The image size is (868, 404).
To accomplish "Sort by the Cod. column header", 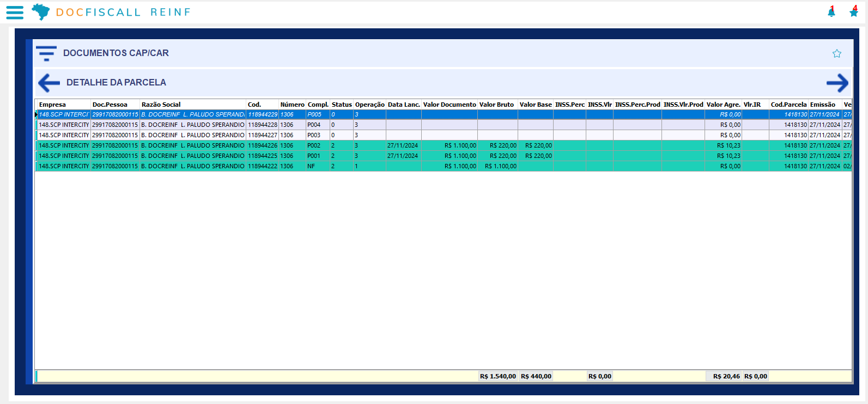I will coord(263,105).
